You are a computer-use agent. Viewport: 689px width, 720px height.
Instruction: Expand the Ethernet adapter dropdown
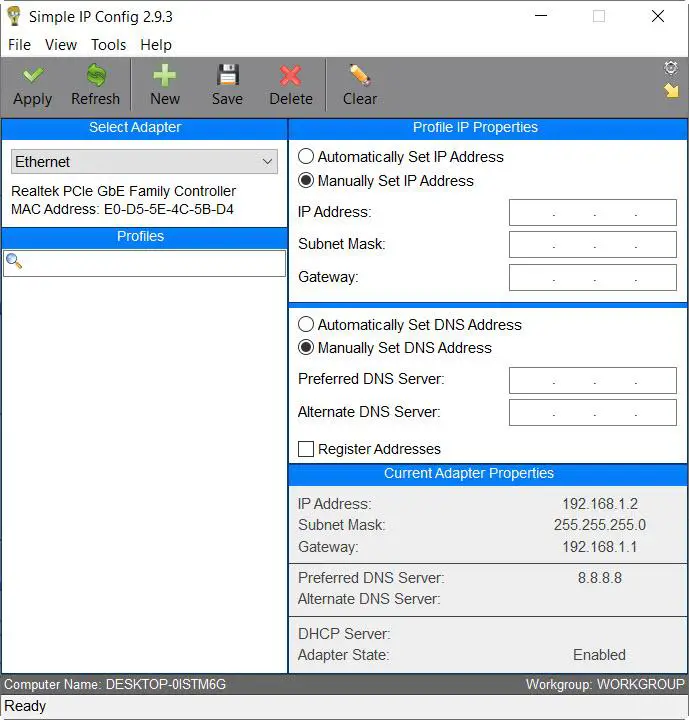click(x=144, y=162)
